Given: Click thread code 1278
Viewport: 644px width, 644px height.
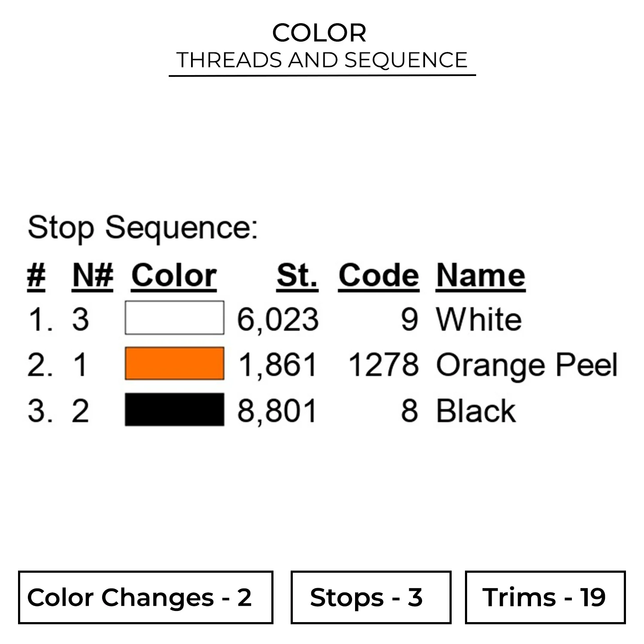Looking at the screenshot, I should click(383, 365).
